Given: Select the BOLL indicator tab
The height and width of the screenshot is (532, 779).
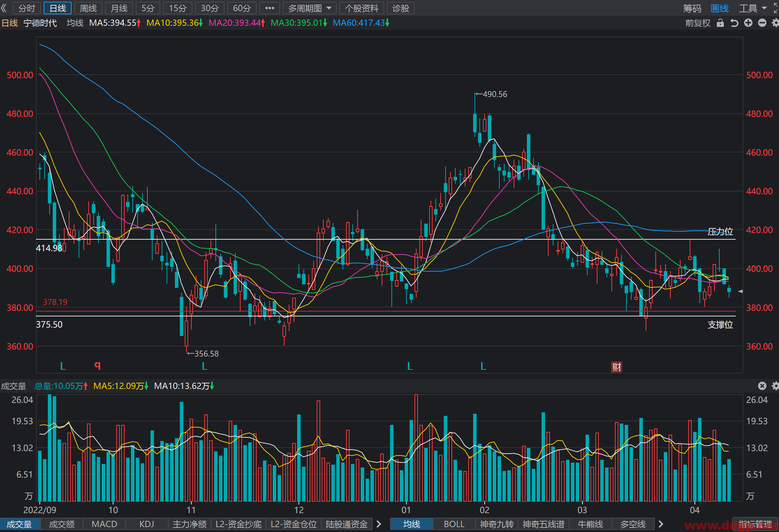Looking at the screenshot, I should 454,524.
